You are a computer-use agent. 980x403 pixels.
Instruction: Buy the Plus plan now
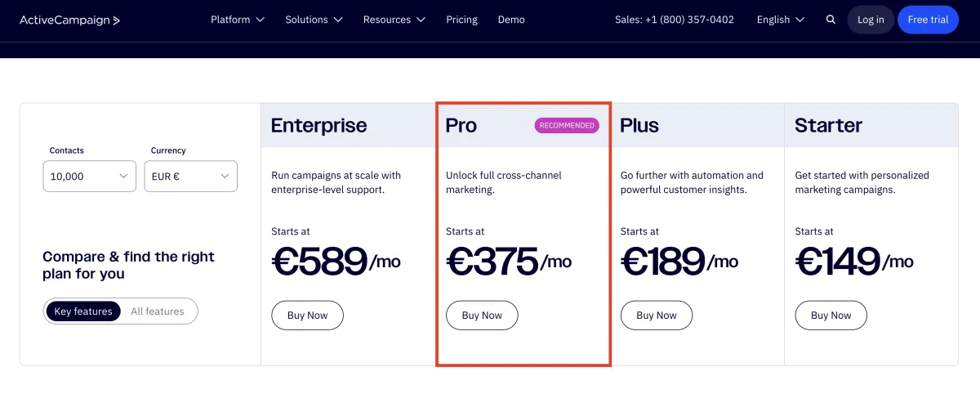[657, 316]
